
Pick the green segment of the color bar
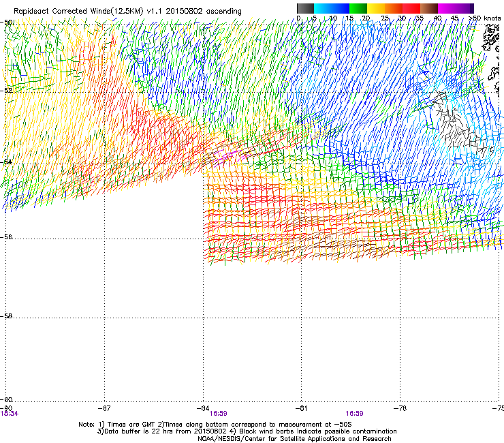(x=358, y=8)
